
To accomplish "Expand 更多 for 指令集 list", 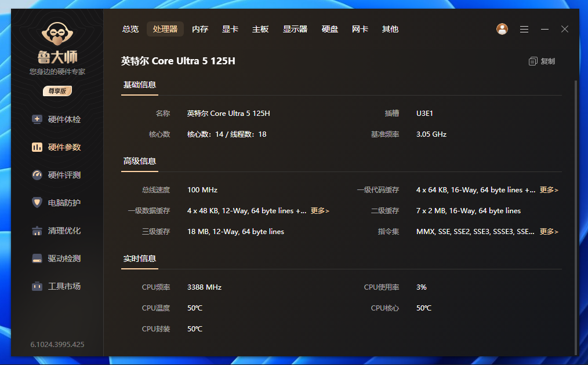I will point(549,232).
